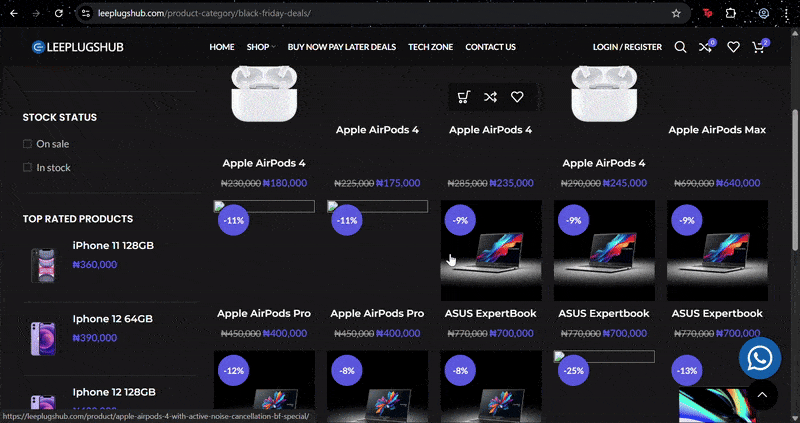Click the scroll-to-top arrow button
This screenshot has height=423, width=800.
[762, 394]
